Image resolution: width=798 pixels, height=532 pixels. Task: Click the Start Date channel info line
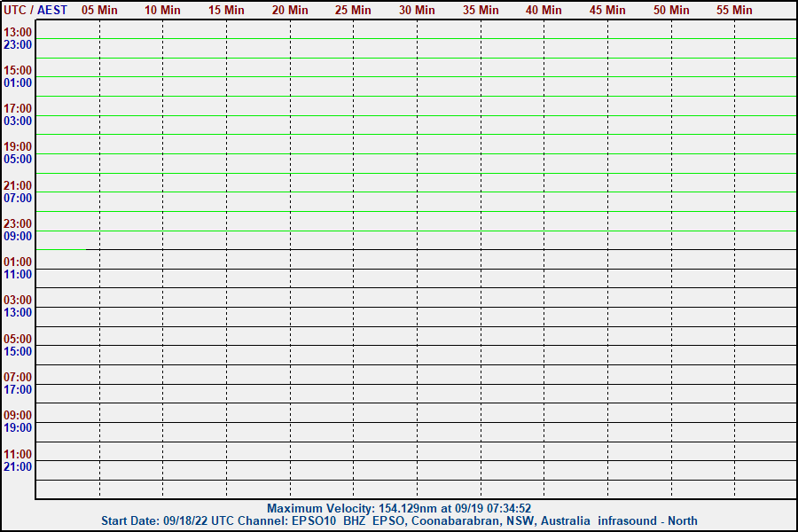(399, 520)
